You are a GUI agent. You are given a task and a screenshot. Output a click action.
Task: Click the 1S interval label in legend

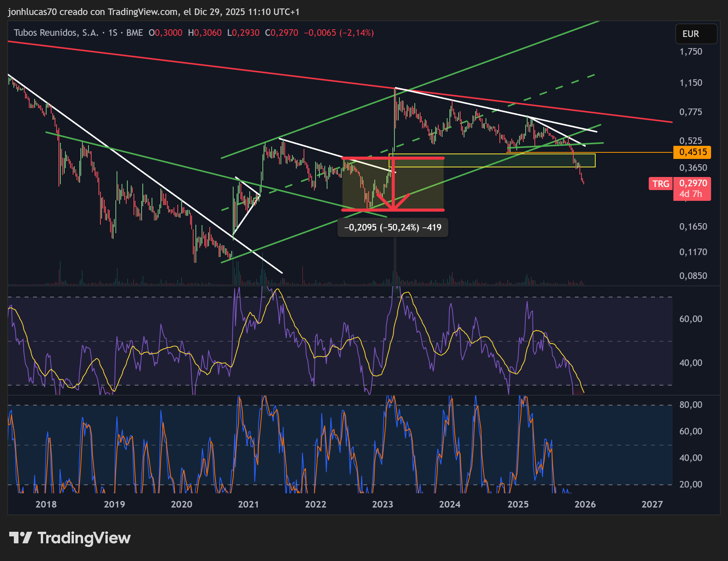point(112,33)
